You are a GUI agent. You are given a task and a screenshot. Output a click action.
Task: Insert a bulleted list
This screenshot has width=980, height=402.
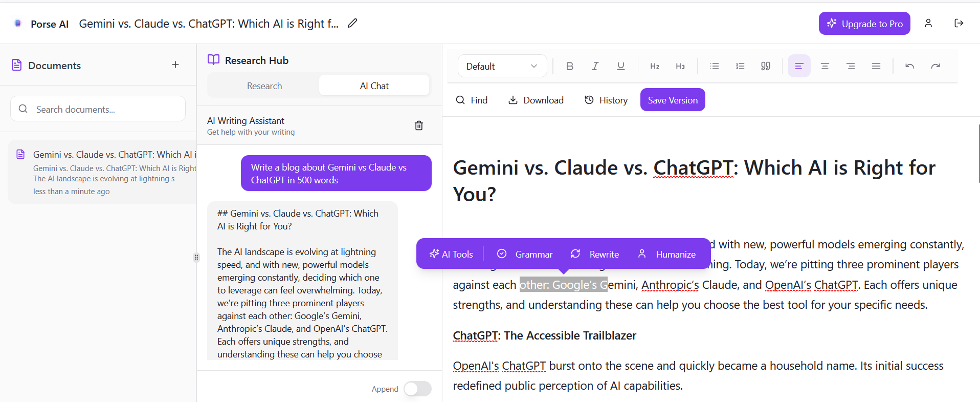pyautogui.click(x=715, y=66)
